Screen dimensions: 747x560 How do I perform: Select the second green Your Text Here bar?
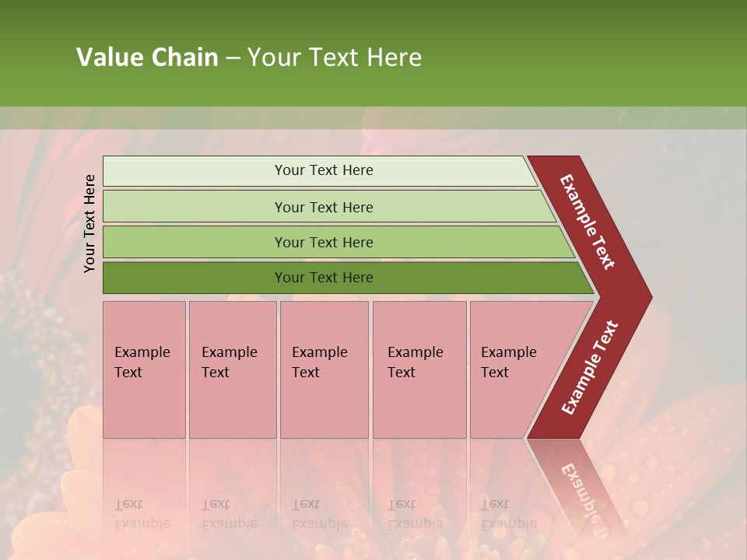323,207
